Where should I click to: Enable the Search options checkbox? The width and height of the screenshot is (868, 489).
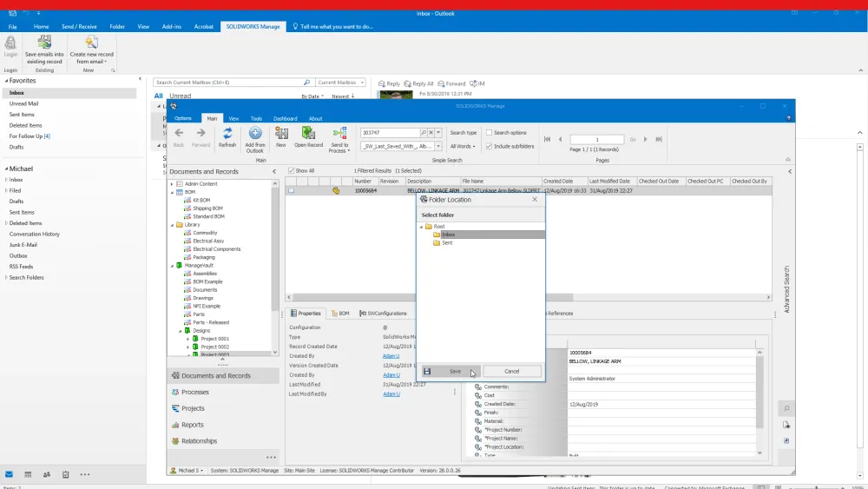pos(489,133)
